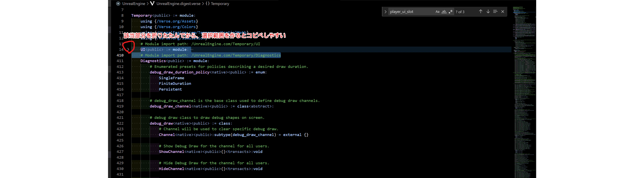Open the Temporary symbol breadcrumb
Screen dimensions: 644x178
pyautogui.click(x=220, y=4)
